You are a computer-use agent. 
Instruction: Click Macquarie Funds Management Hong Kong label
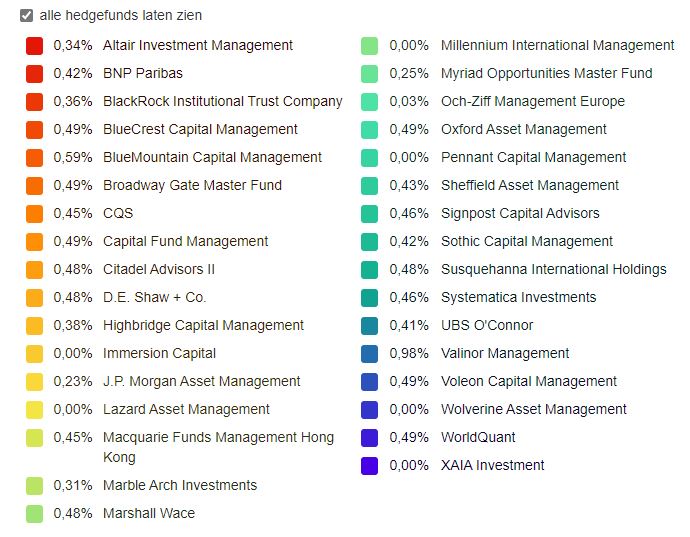218,437
